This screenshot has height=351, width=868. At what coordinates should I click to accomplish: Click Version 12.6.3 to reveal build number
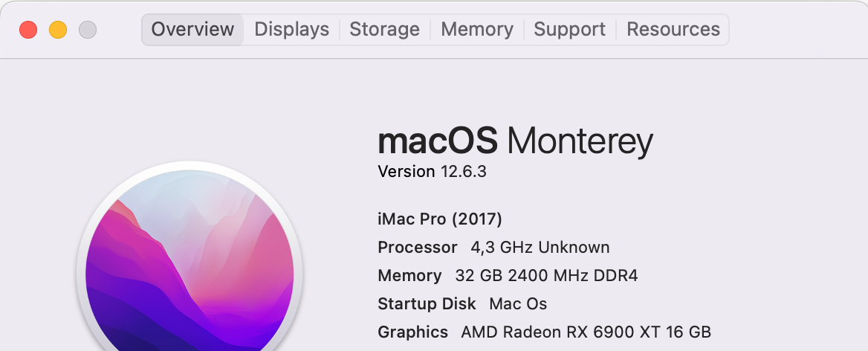(432, 172)
